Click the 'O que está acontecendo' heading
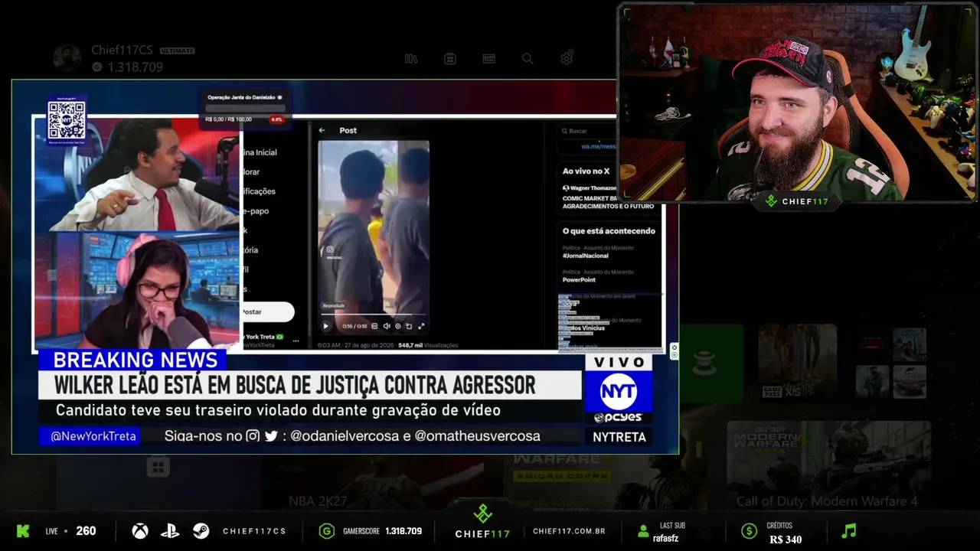 click(x=609, y=231)
